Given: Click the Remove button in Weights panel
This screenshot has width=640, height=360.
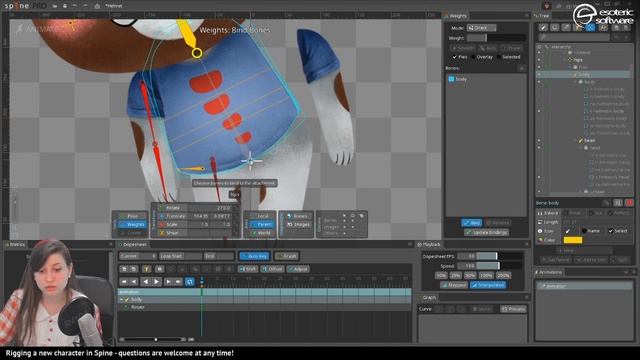Looking at the screenshot, I should point(498,222).
